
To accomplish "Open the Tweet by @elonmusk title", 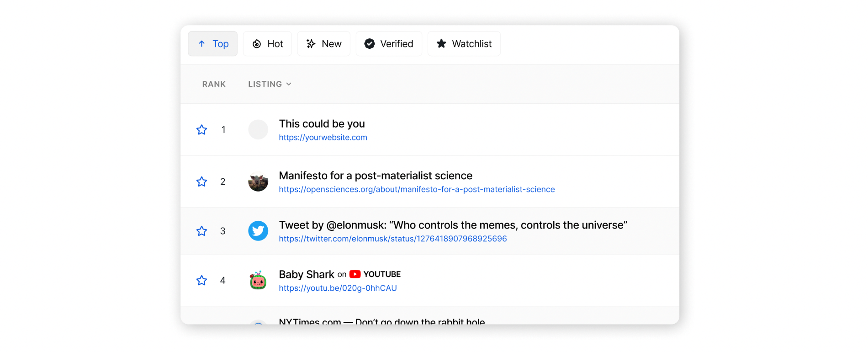I will tap(453, 225).
